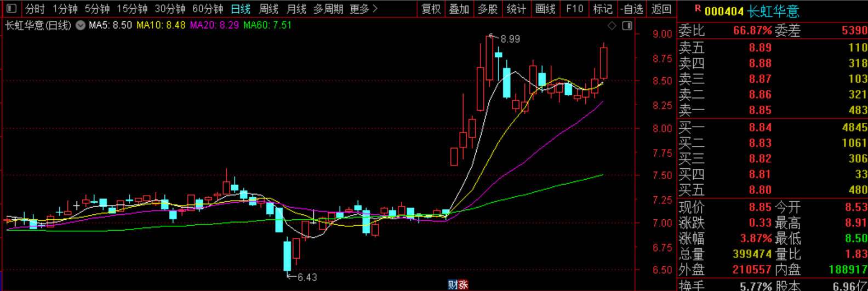Switch to the 分时 intraday view
This screenshot has height=291, width=868.
point(35,9)
